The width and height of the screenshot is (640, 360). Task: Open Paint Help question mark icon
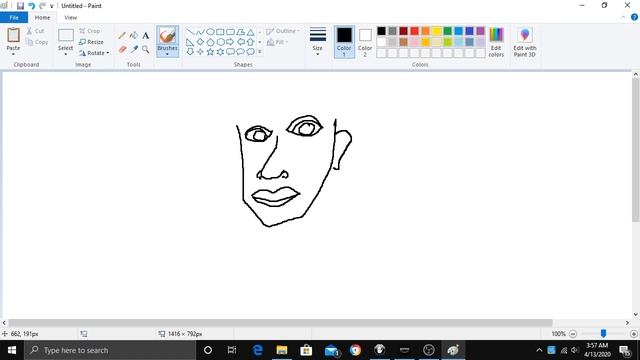pyautogui.click(x=634, y=17)
